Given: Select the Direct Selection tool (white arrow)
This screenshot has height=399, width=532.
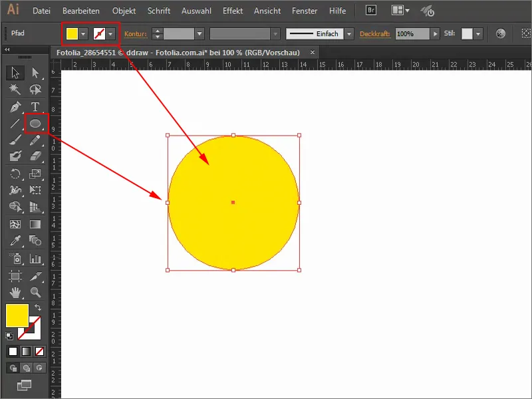Looking at the screenshot, I should click(x=35, y=72).
